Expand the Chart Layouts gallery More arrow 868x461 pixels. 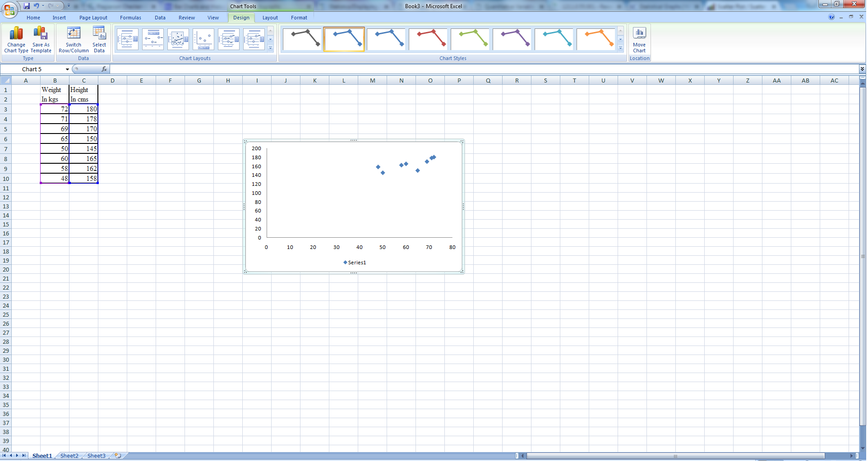271,48
